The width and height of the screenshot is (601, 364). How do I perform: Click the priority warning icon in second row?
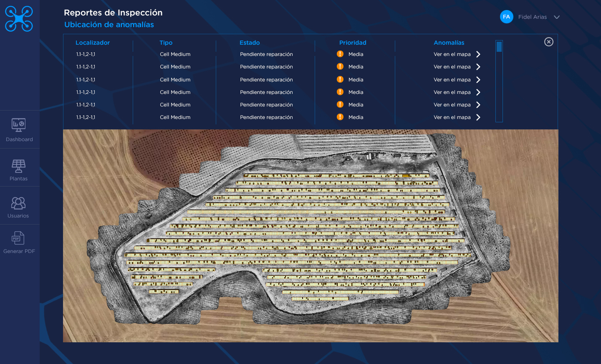[340, 66]
